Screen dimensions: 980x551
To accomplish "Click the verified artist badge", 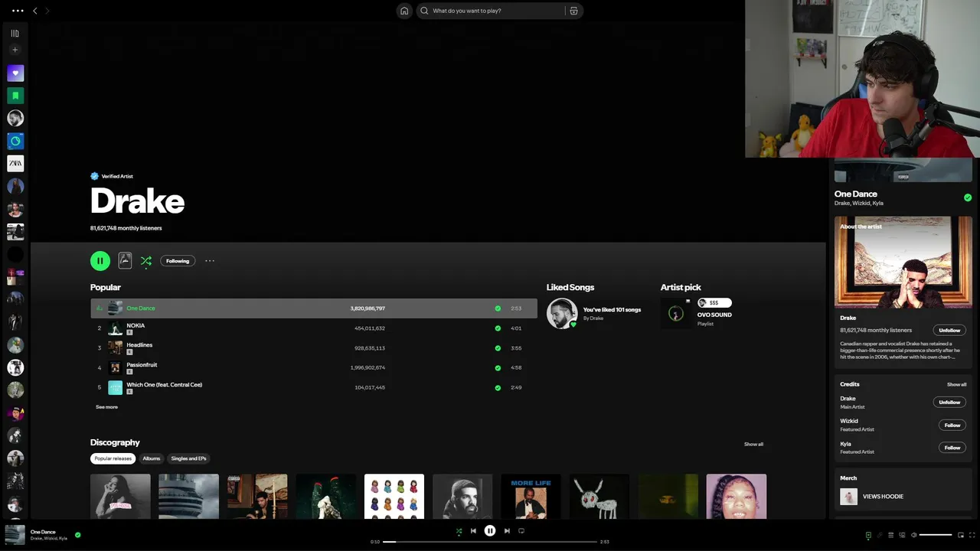I will point(95,176).
